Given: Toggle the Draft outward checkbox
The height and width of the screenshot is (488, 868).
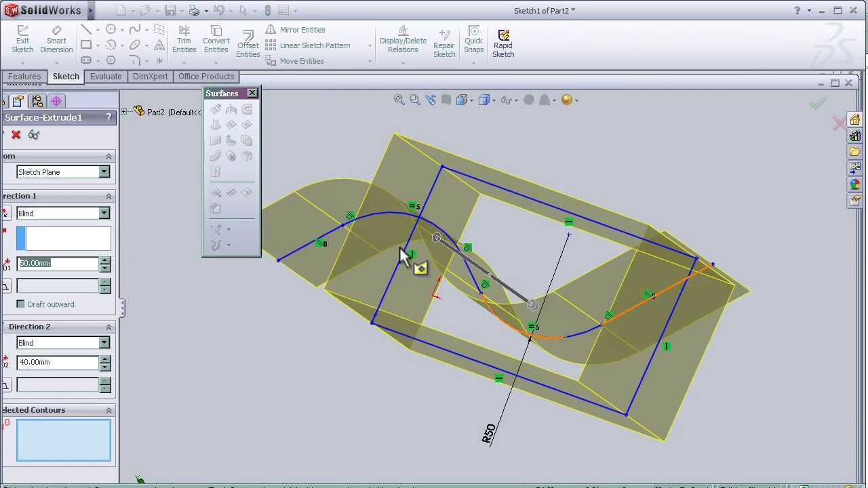Looking at the screenshot, I should 20,304.
